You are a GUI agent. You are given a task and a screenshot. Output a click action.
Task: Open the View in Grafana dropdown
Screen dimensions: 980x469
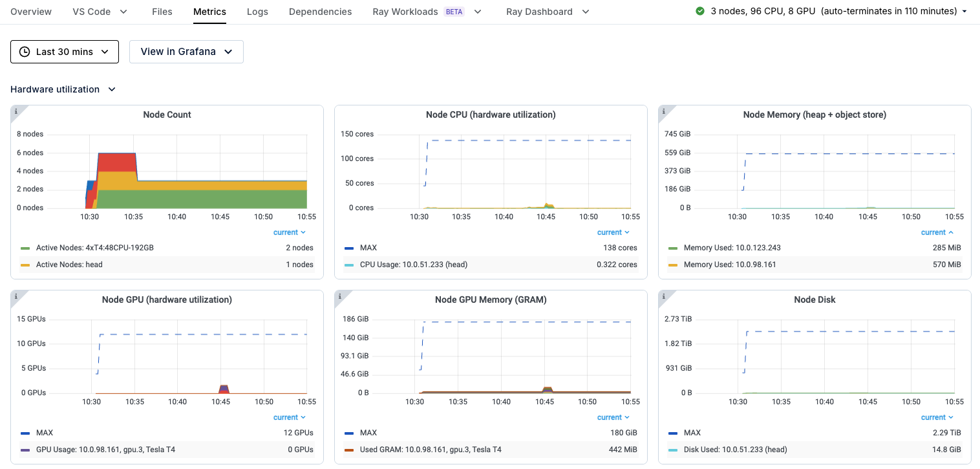tap(186, 52)
